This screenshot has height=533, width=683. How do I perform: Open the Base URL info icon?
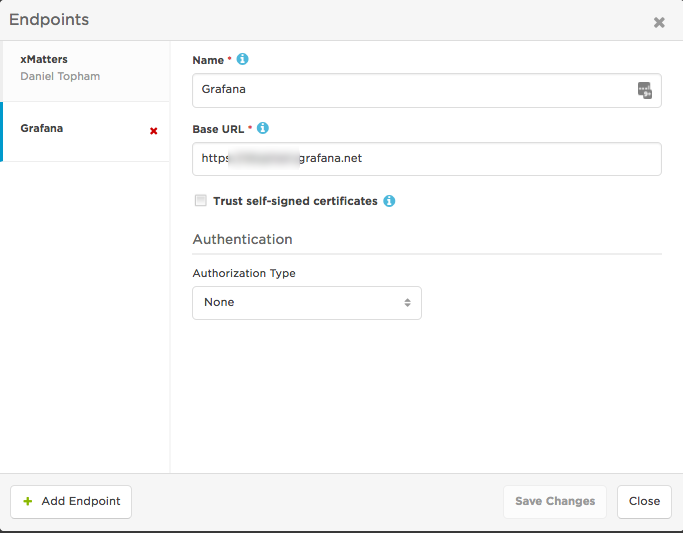click(263, 128)
